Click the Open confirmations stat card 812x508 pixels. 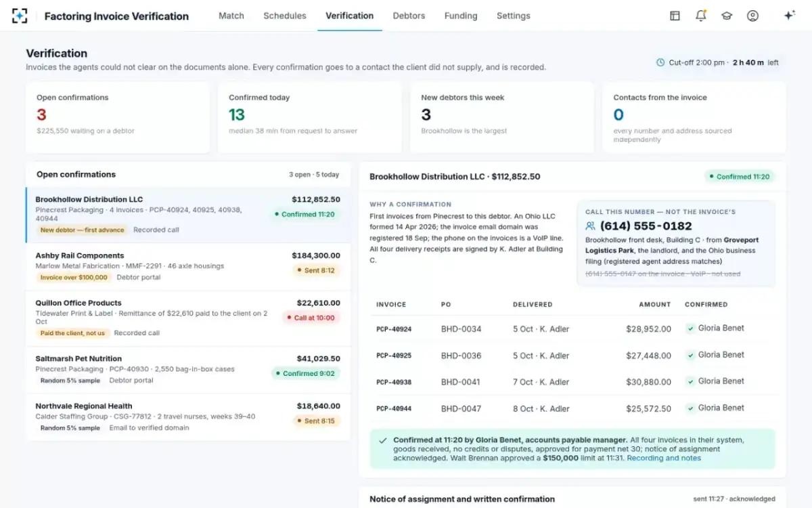tap(118, 118)
